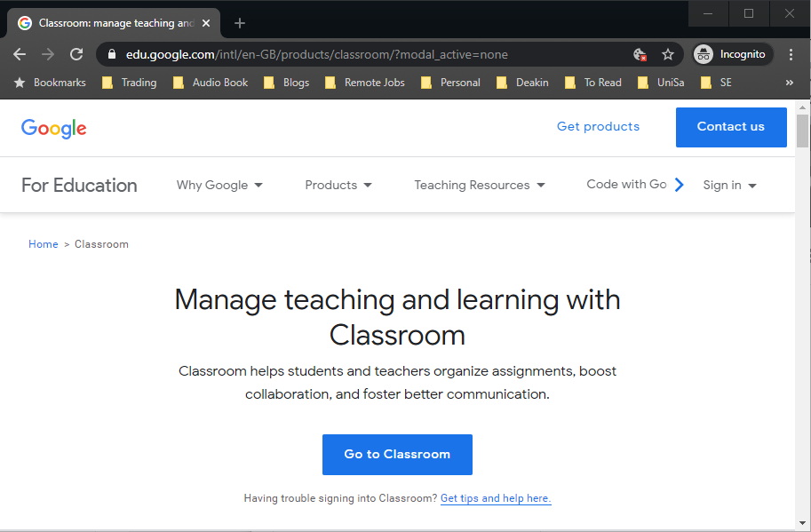Open the Incognito profile indicator
Image resolution: width=811 pixels, height=532 pixels.
(733, 54)
